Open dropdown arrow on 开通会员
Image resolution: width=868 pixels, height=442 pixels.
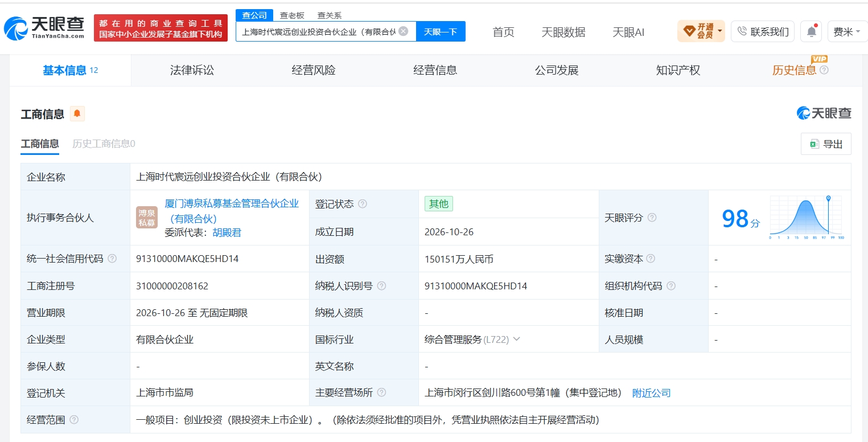(x=721, y=31)
